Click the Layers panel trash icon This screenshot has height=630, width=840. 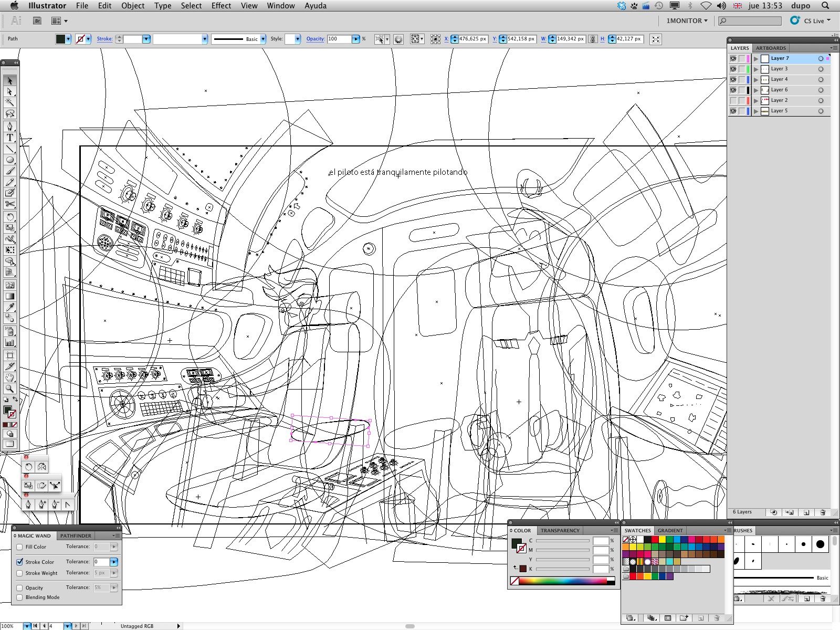point(823,512)
